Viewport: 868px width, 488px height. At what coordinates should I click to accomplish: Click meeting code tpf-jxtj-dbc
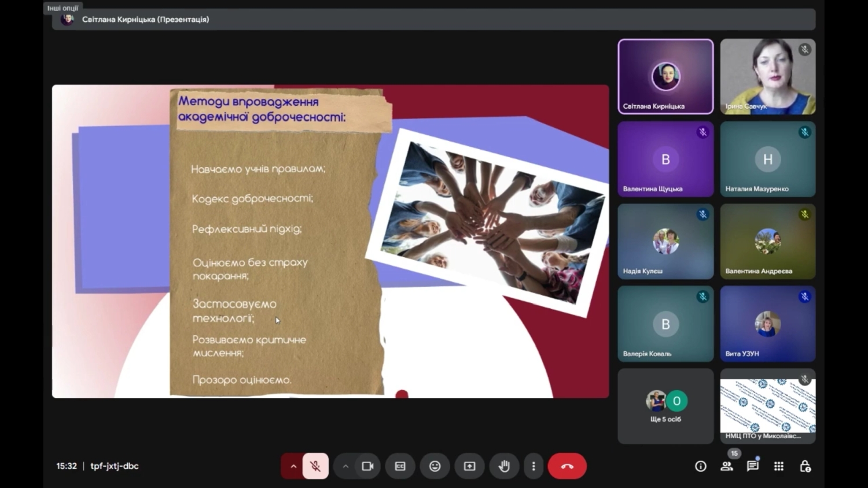pos(115,466)
